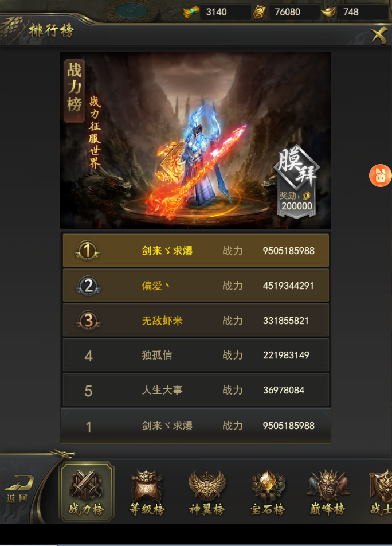This screenshot has height=546, width=392.
Task: Select the 宝石榜 gem ranking icon
Action: tap(268, 493)
